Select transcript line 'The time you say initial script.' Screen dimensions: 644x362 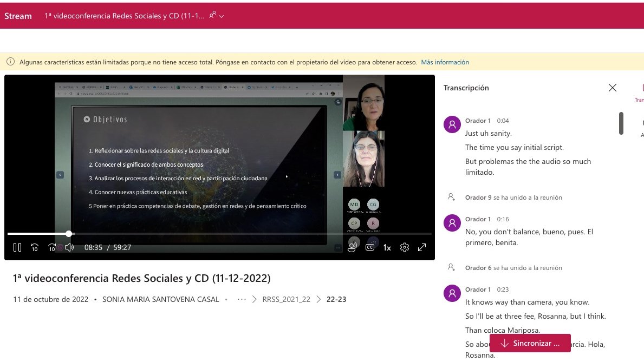(514, 147)
